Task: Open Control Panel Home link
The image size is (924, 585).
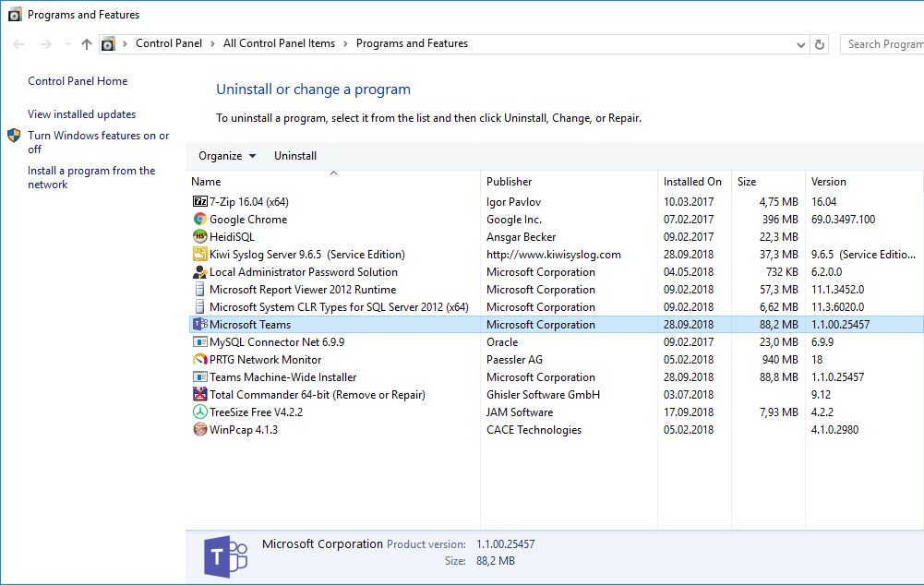Action: 78,81
